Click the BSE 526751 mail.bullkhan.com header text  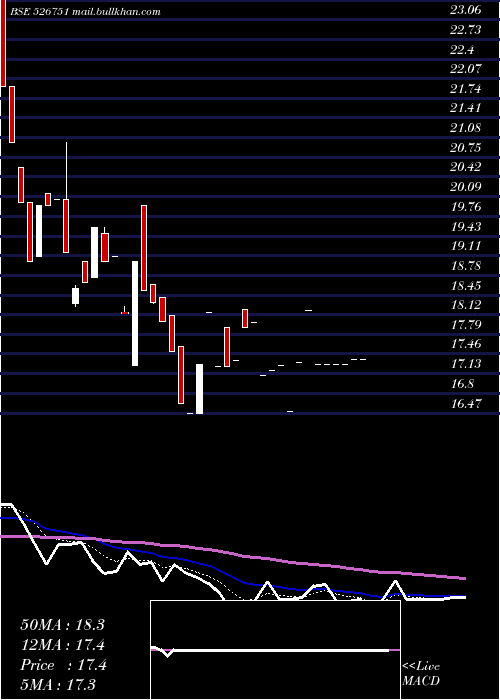pos(85,12)
